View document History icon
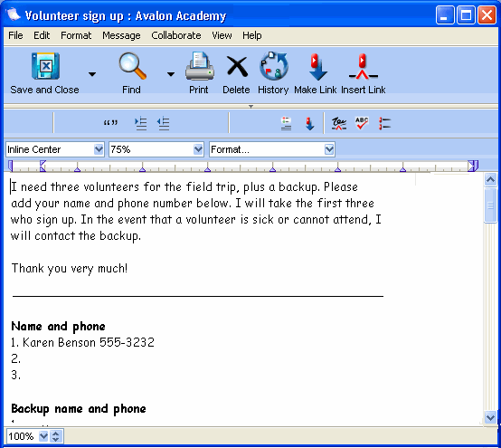Viewport: 501px width, 448px height. pos(274,66)
